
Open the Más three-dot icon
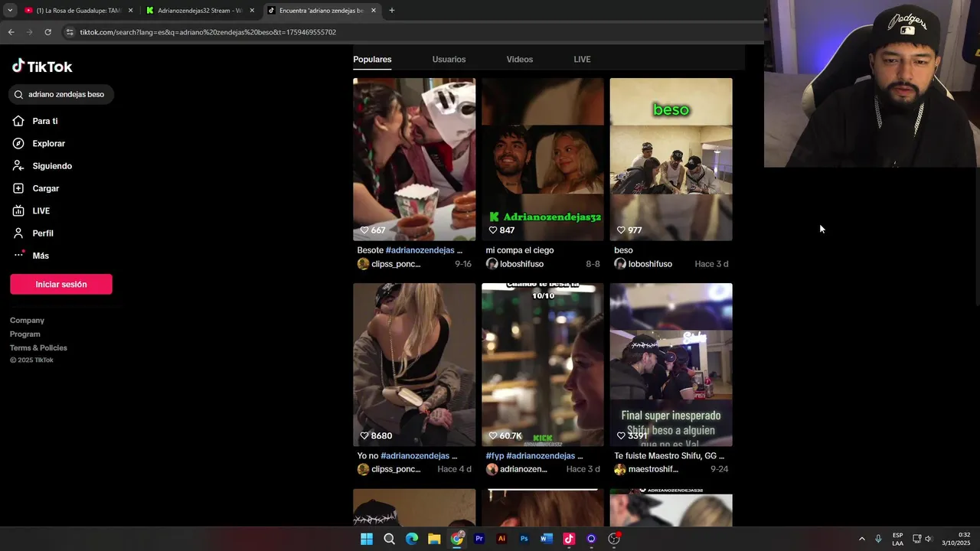tap(18, 255)
